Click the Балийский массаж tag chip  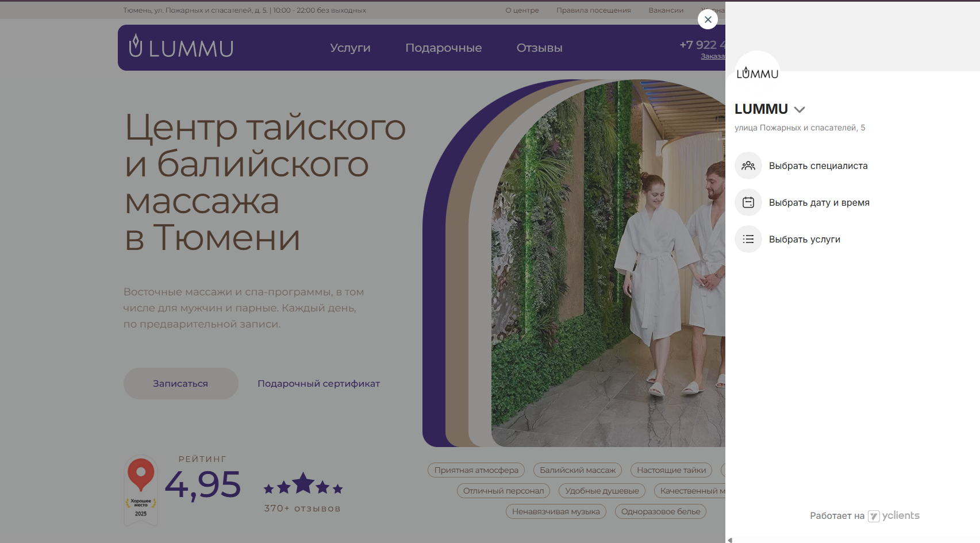point(578,470)
